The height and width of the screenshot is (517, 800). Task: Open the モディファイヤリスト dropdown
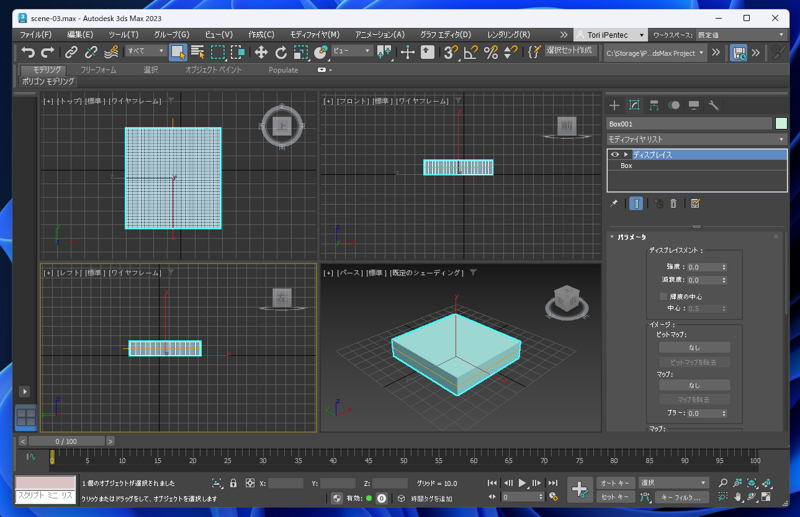[x=696, y=139]
